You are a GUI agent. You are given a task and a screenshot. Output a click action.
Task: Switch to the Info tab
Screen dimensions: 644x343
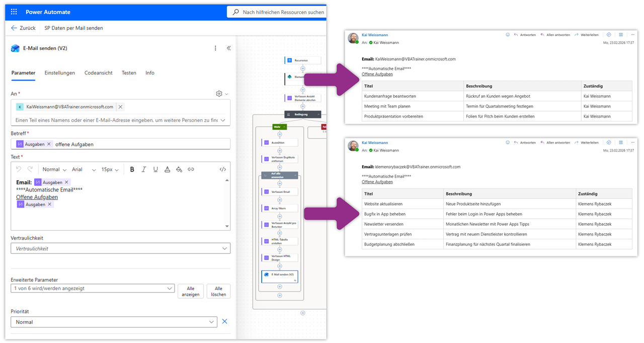[x=150, y=73]
